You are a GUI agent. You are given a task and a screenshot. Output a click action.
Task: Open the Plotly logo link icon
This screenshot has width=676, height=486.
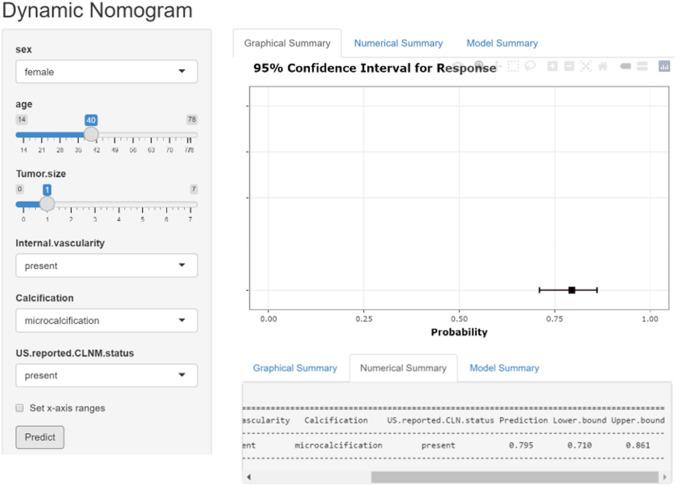664,66
